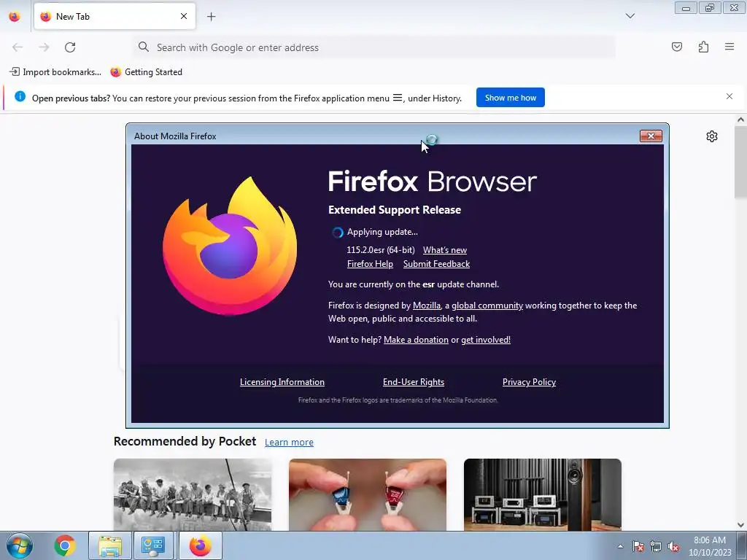
Task: Reload the current page
Action: pos(70,47)
